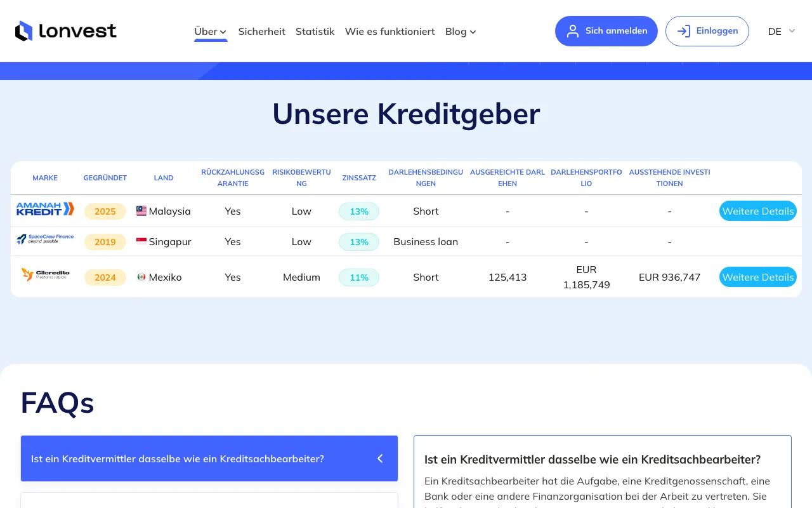Open the Statistik page
This screenshot has height=508, width=812.
tap(315, 31)
